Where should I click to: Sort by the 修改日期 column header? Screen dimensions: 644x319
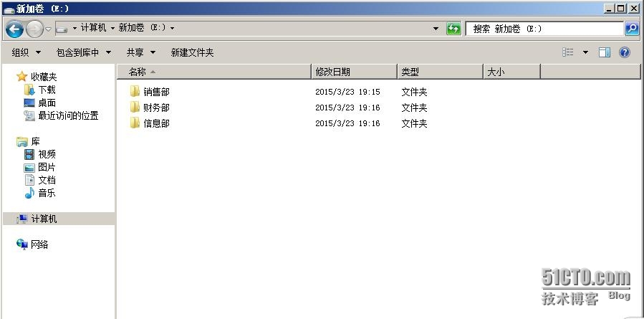pyautogui.click(x=332, y=72)
